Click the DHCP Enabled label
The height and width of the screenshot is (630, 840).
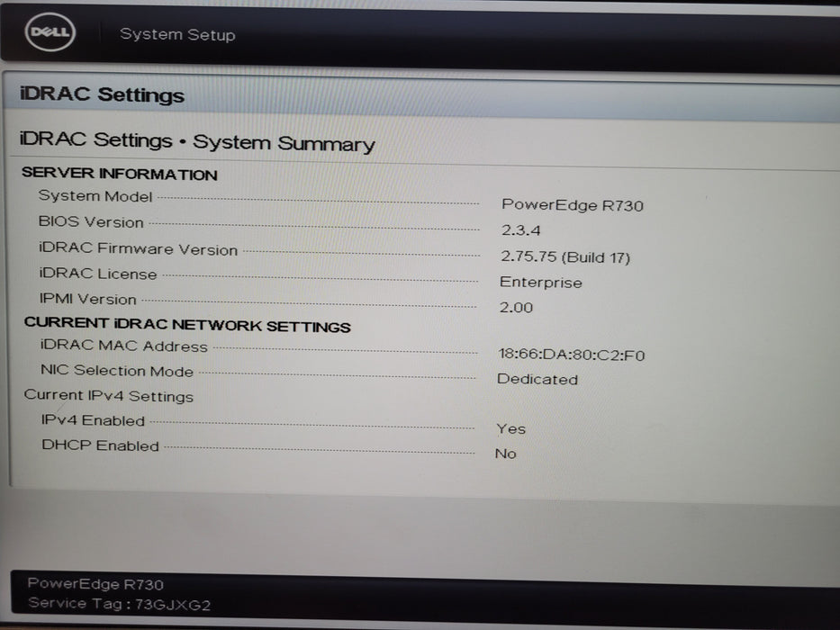[101, 445]
